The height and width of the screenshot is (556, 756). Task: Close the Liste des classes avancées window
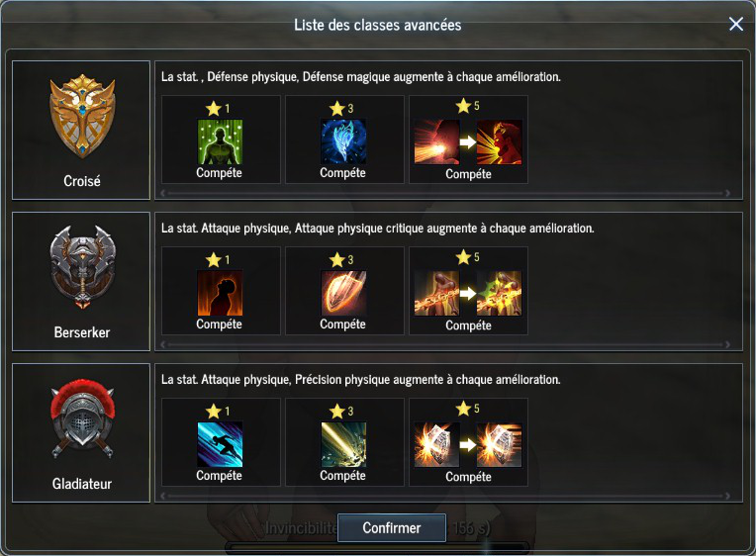coord(736,24)
